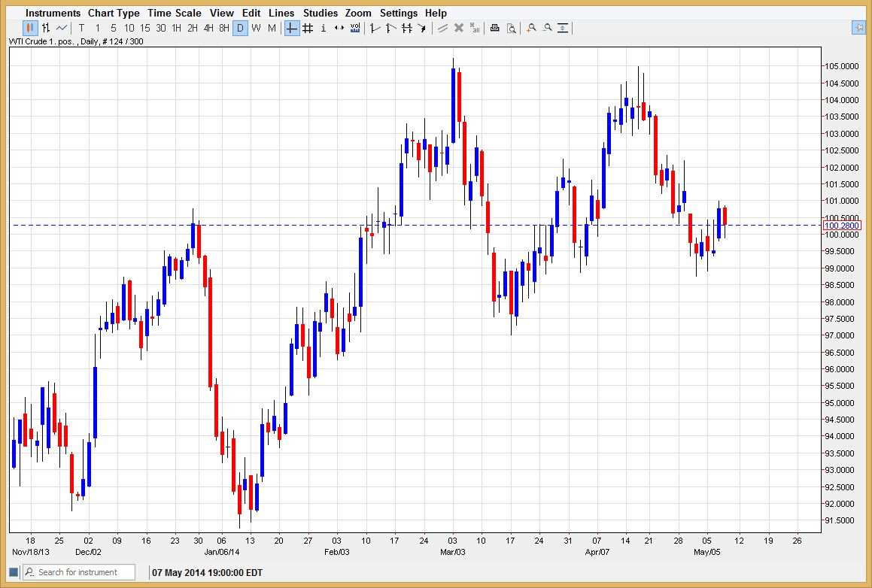Open the Chart Type menu

(114, 13)
